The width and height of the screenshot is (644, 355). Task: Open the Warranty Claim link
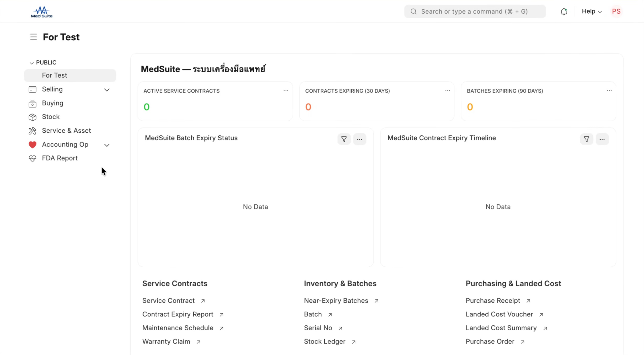(x=166, y=341)
